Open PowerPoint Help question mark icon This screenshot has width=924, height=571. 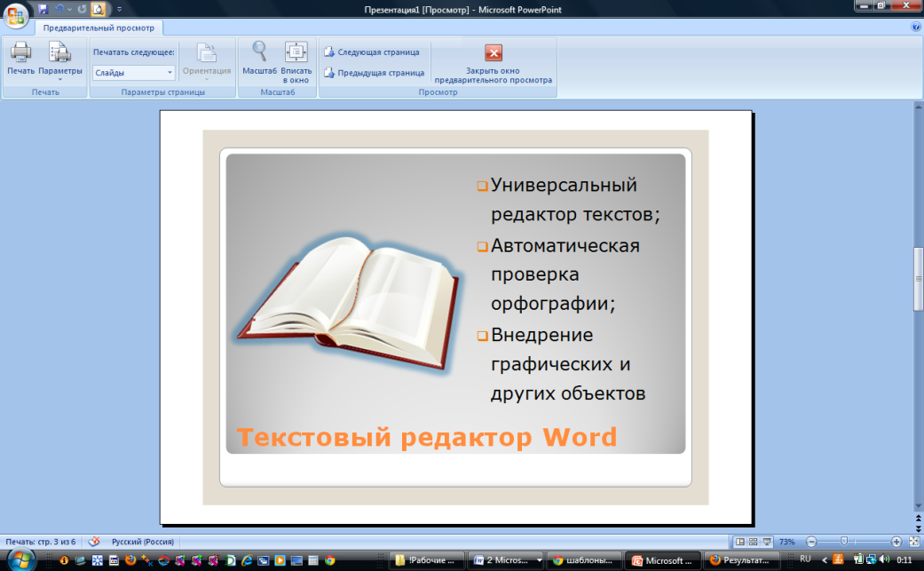coord(916,27)
